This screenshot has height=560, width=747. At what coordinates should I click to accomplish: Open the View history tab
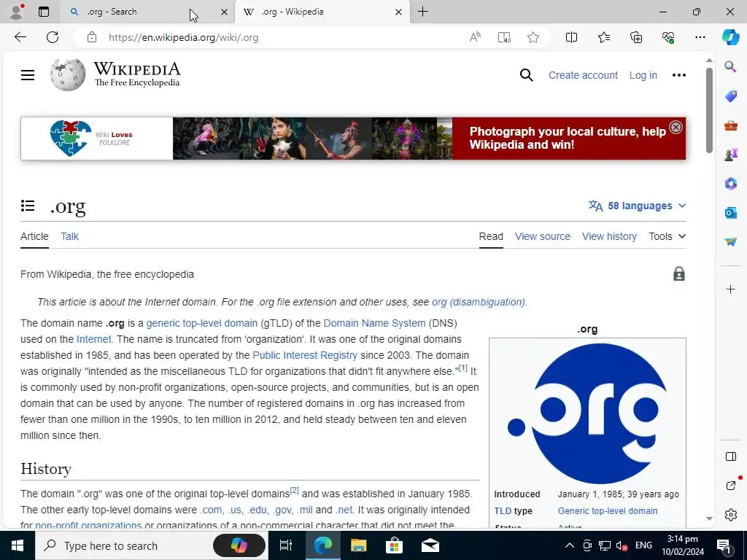point(609,236)
